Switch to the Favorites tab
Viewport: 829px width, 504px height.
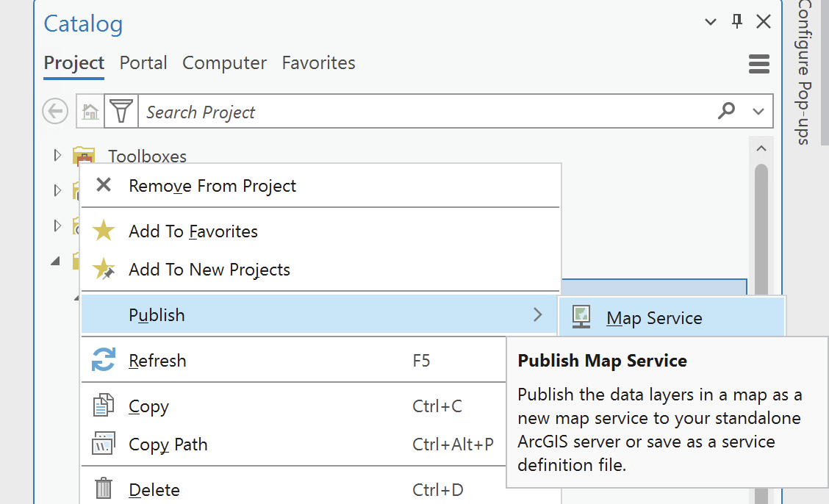point(318,63)
